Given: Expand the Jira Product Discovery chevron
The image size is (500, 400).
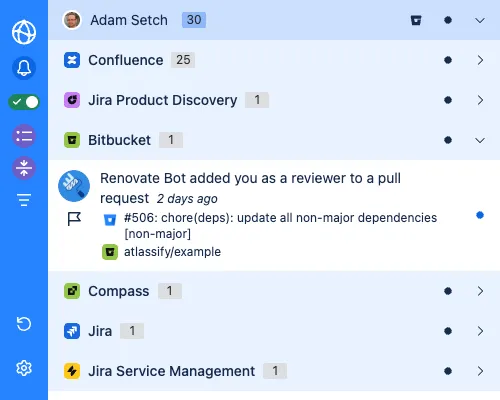Looking at the screenshot, I should (x=480, y=100).
